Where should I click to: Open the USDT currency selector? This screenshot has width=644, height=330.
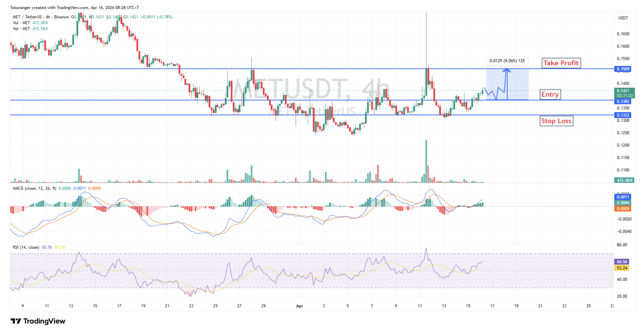point(623,18)
